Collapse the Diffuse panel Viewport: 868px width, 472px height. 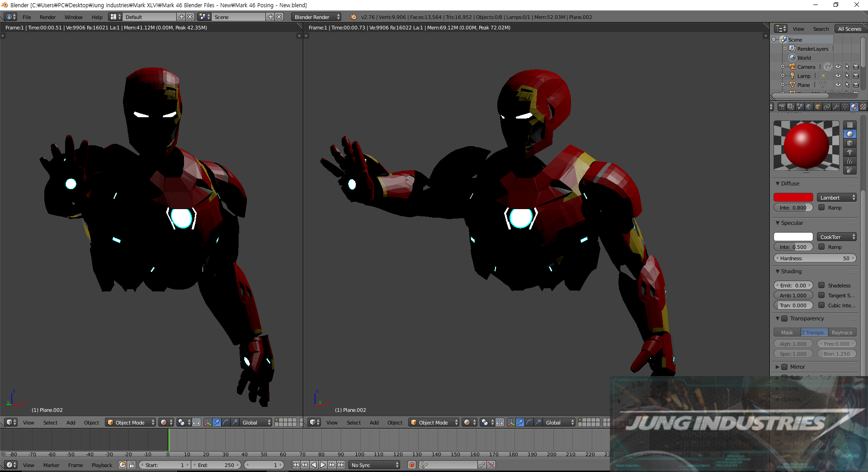[778, 183]
